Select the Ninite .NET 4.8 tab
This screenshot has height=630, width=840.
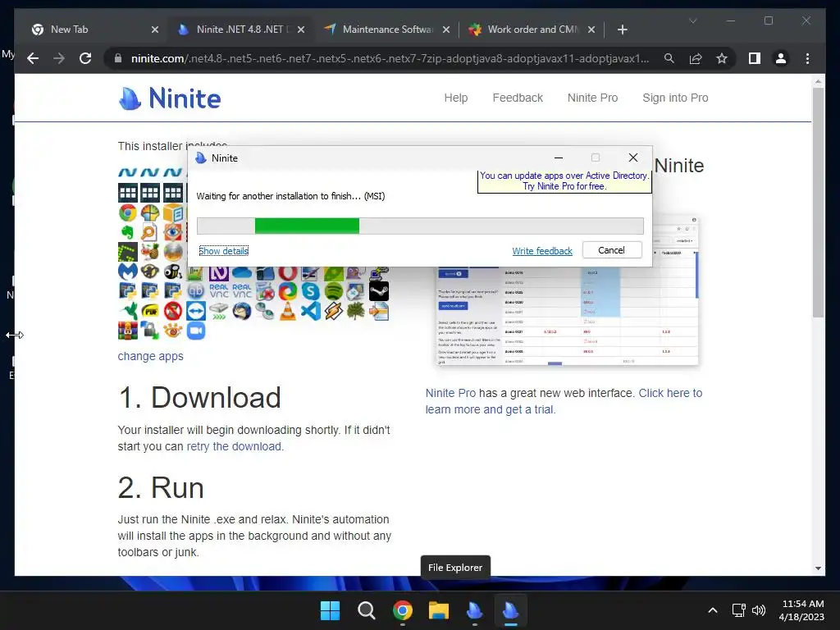point(241,30)
